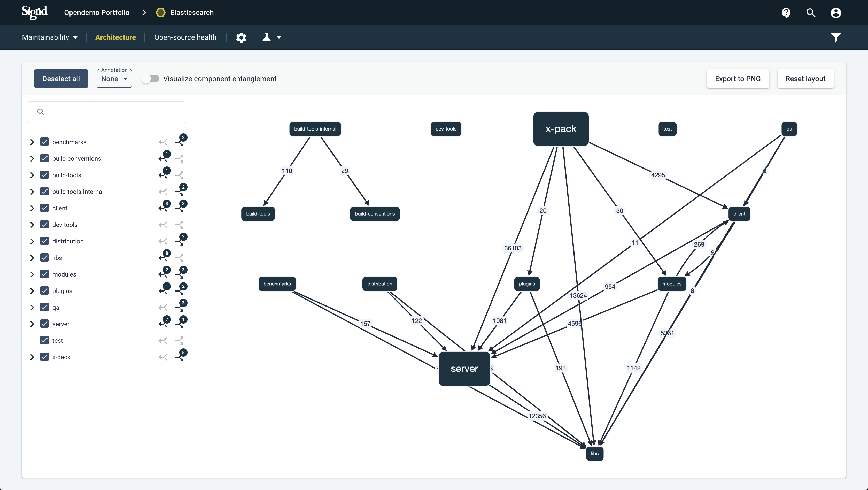Select the Architecture tab
This screenshot has height=490, width=868.
pos(115,37)
